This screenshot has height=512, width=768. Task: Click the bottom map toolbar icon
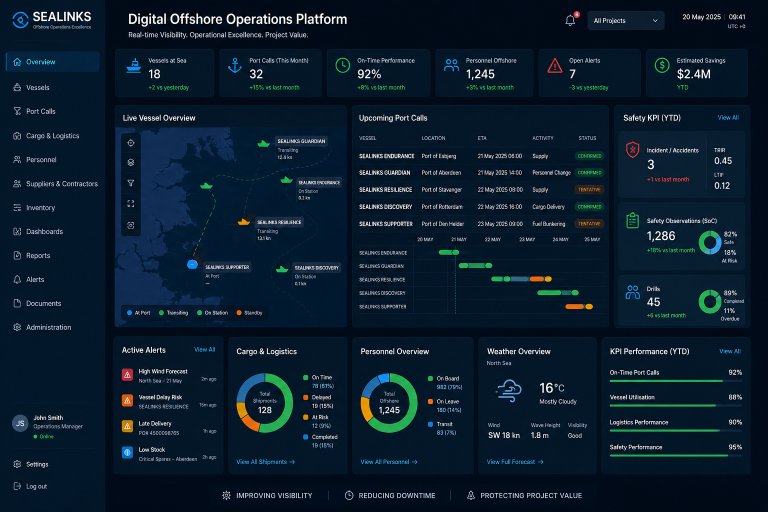(x=131, y=225)
